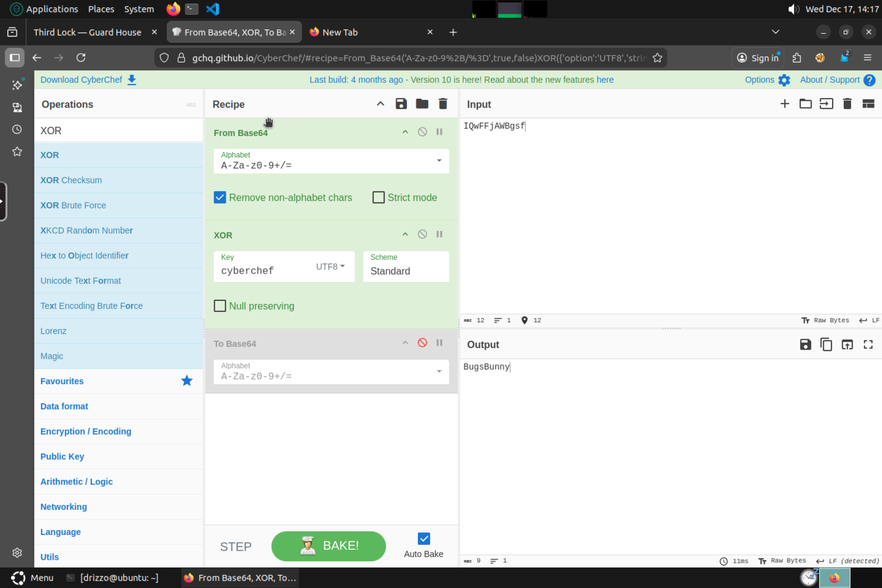Screen dimensions: 882x588
Task: Save output to file
Action: click(805, 344)
